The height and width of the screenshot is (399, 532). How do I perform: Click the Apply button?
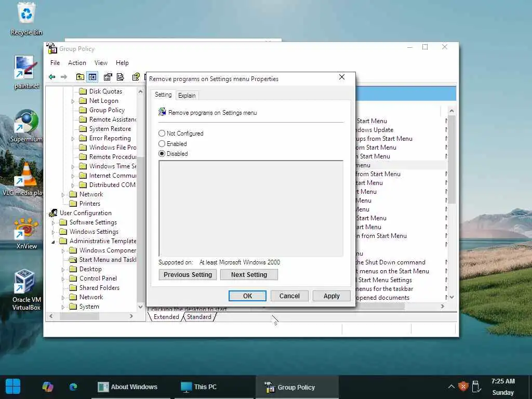click(x=331, y=296)
